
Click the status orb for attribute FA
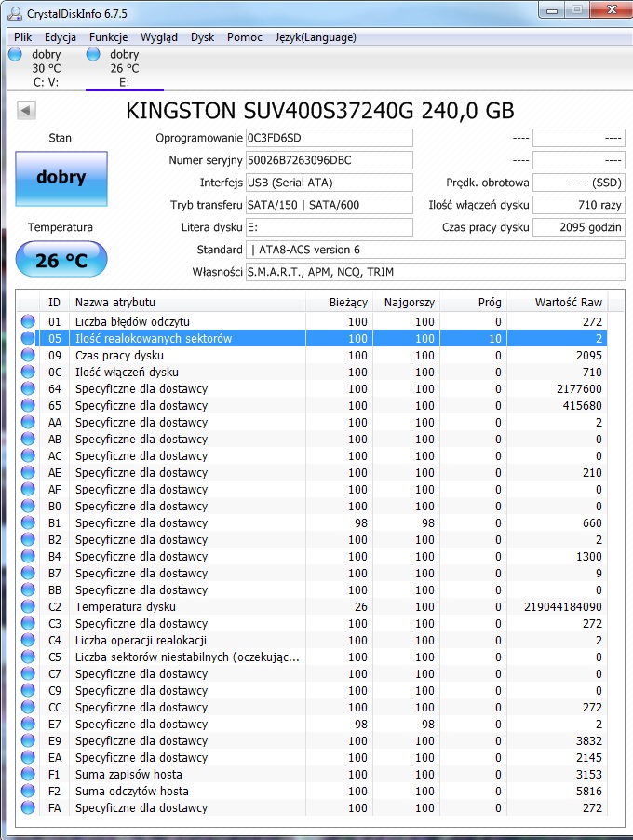click(x=28, y=807)
